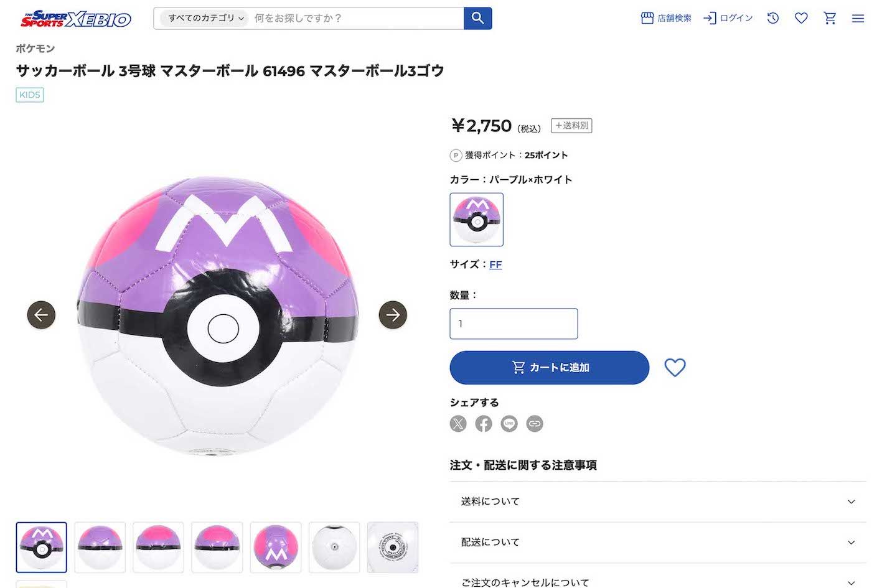882x588 pixels.
Task: Expand the 送料について section
Action: 660,502
